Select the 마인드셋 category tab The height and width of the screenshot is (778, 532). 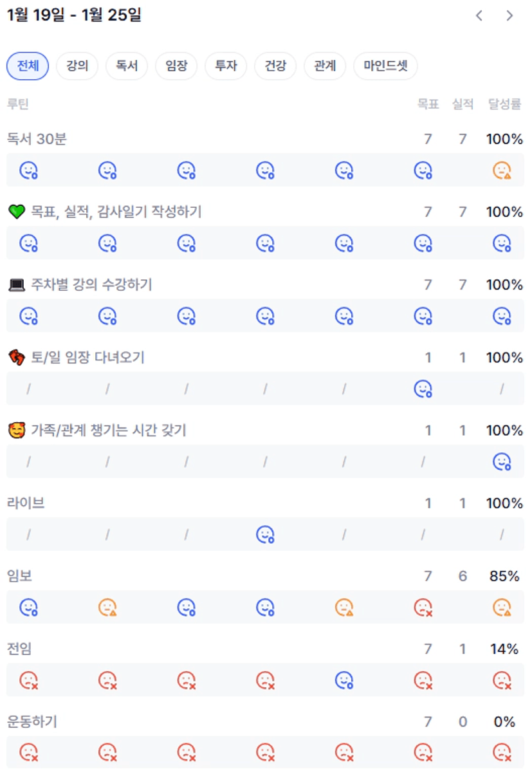click(385, 66)
